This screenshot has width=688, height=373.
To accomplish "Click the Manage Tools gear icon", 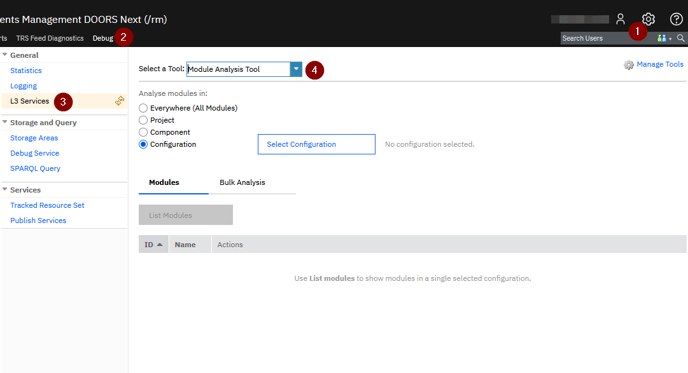I will click(x=629, y=65).
